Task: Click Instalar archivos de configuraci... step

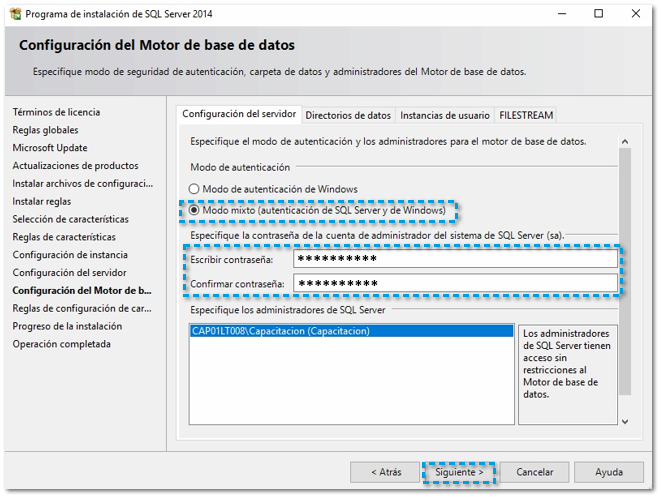Action: (83, 183)
